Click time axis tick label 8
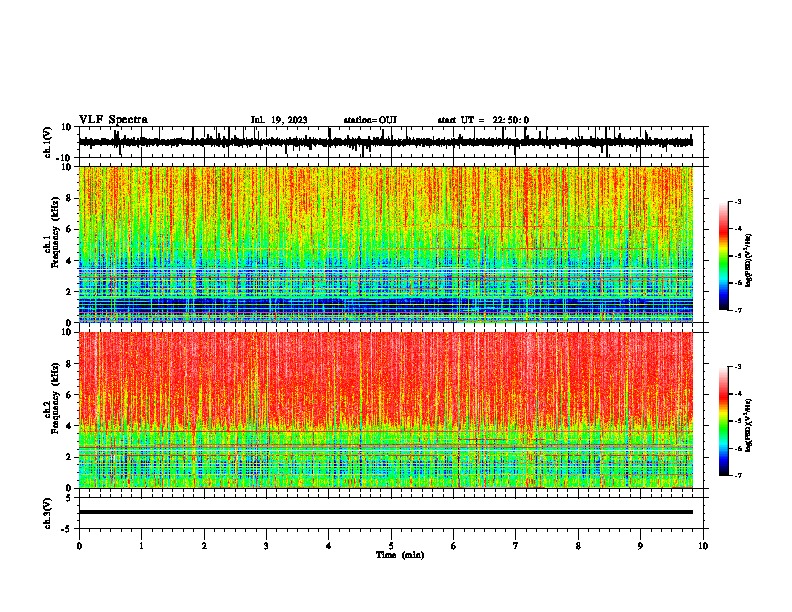The width and height of the screenshot is (792, 612). coord(578,546)
